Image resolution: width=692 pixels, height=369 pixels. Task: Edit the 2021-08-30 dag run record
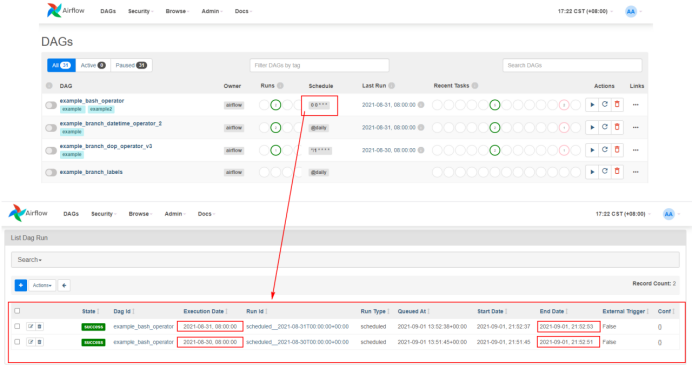[30, 342]
